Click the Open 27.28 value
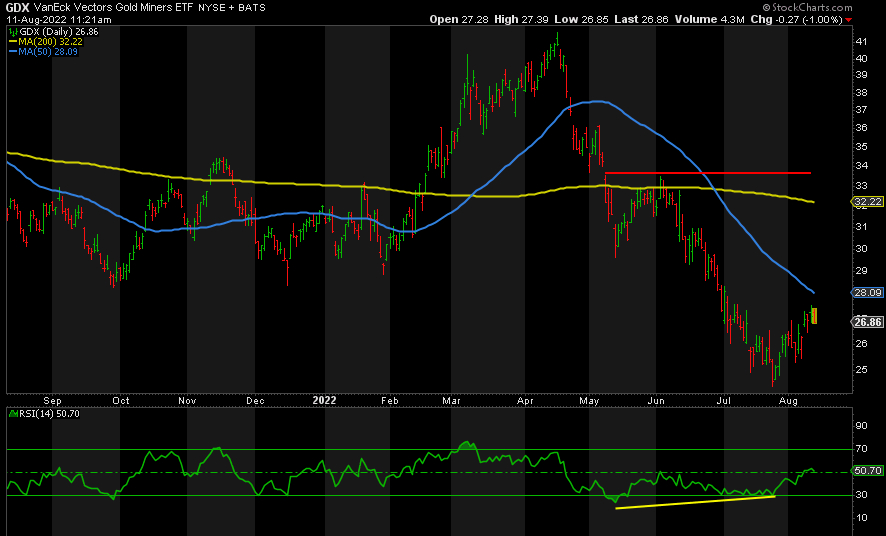 [459, 19]
